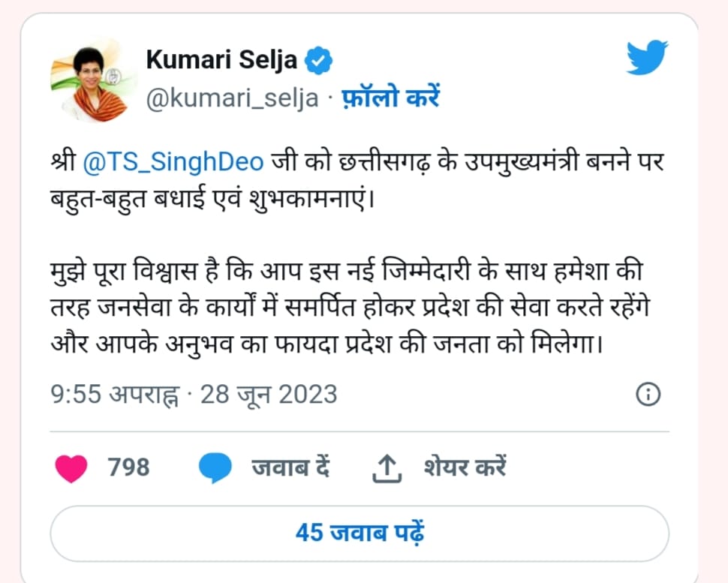This screenshot has height=583, width=728.
Task: Open the tweet info circle icon
Action: (x=648, y=395)
